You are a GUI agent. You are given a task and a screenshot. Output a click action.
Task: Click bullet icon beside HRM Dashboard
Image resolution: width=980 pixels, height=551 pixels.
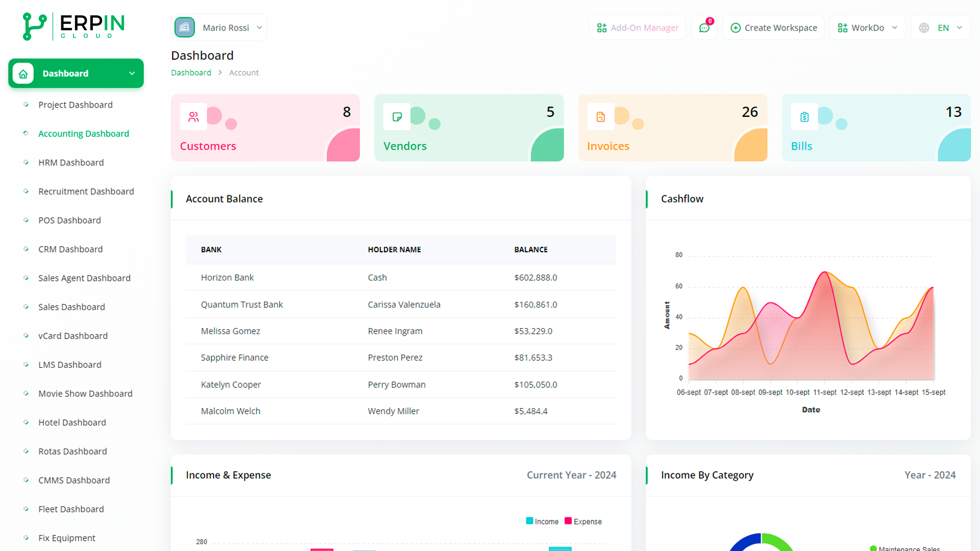point(26,162)
